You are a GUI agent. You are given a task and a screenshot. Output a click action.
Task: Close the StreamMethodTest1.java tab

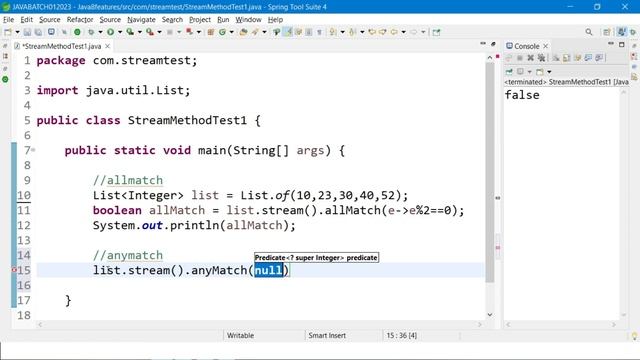coord(107,46)
